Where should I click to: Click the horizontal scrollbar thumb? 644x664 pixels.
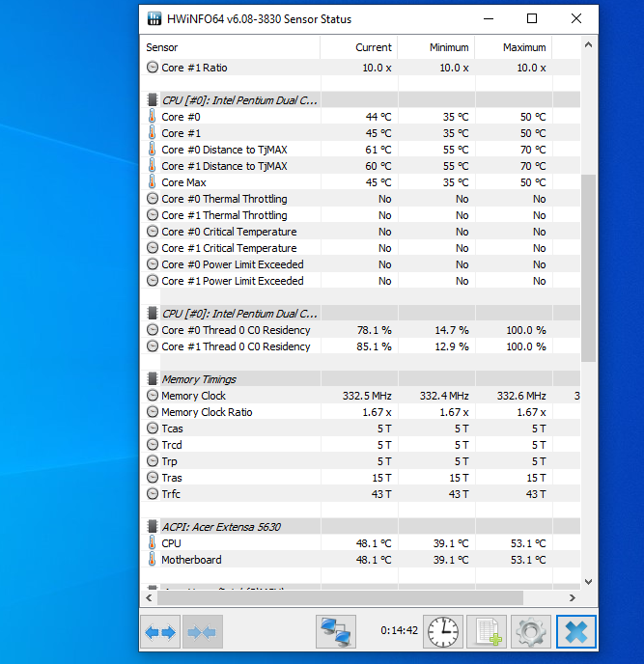pyautogui.click(x=340, y=597)
